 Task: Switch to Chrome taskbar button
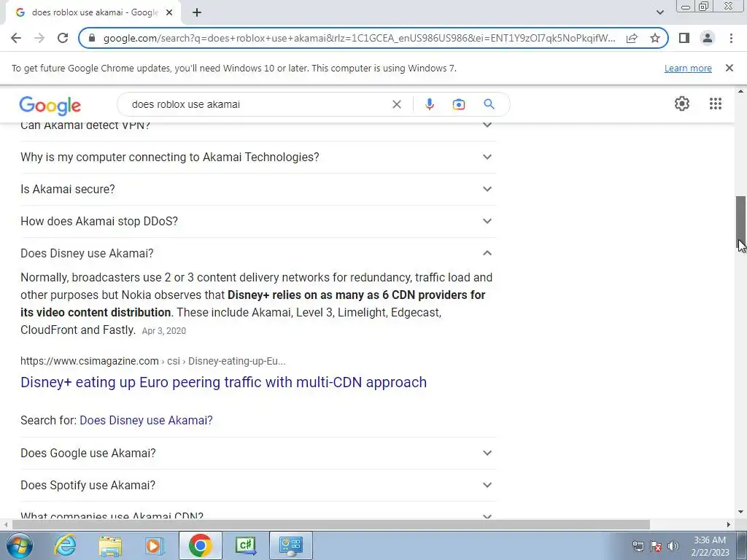click(x=200, y=545)
